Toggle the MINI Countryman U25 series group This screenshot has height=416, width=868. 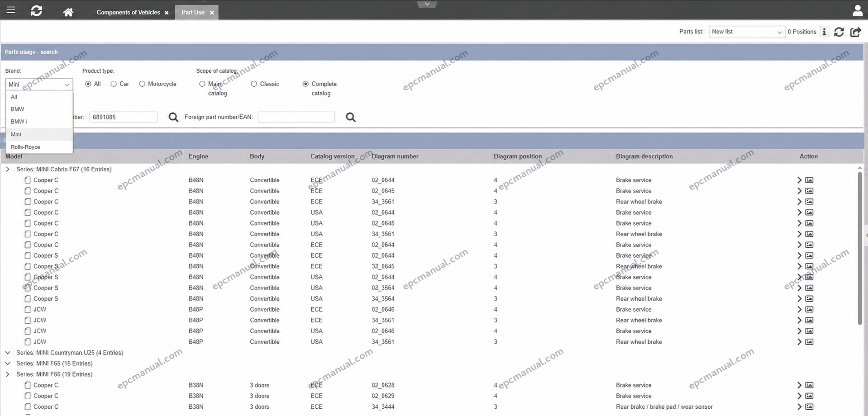coord(8,353)
